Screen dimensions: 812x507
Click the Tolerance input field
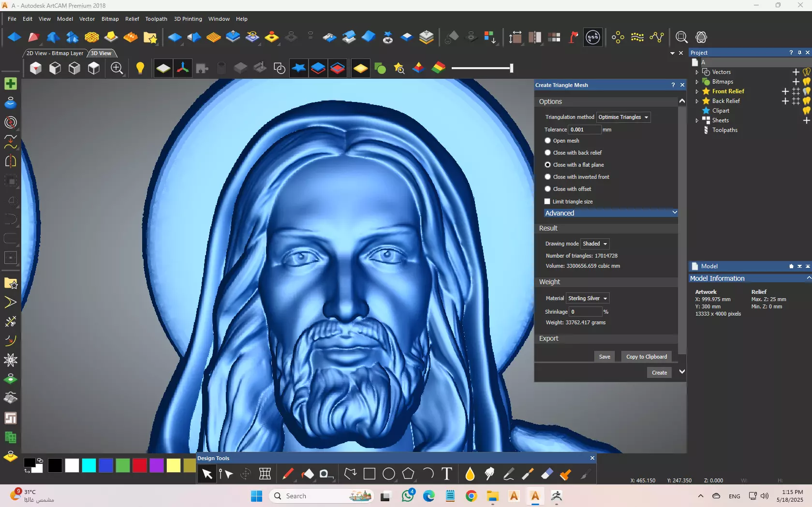[584, 130]
